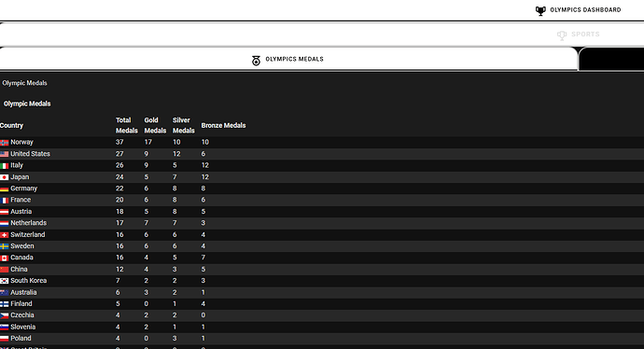This screenshot has height=349, width=644.
Task: Select the Austria country name
Action: [x=21, y=212]
